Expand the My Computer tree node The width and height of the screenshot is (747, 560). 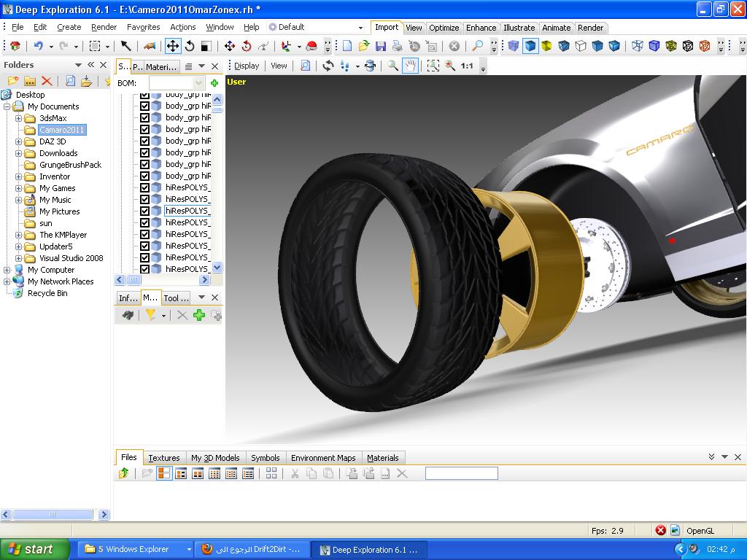pos(7,270)
